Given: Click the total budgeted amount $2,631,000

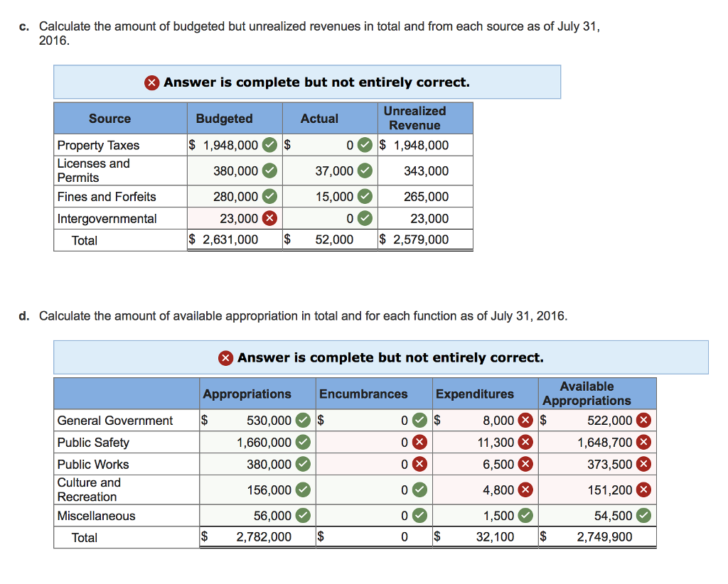Looking at the screenshot, I should tap(223, 239).
